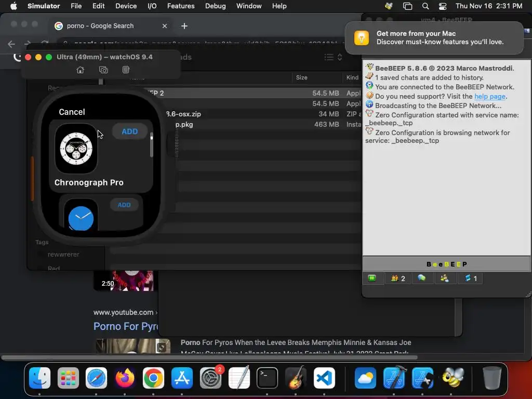Select the 463 MB .pkg file row

tap(234, 125)
